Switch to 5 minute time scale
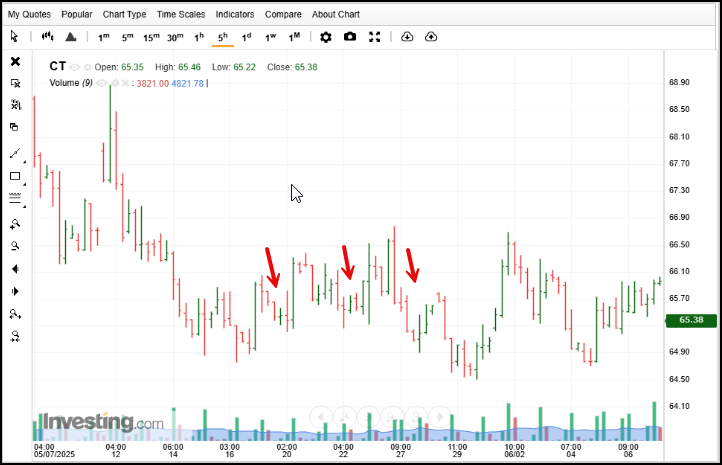The height and width of the screenshot is (465, 722). point(128,37)
